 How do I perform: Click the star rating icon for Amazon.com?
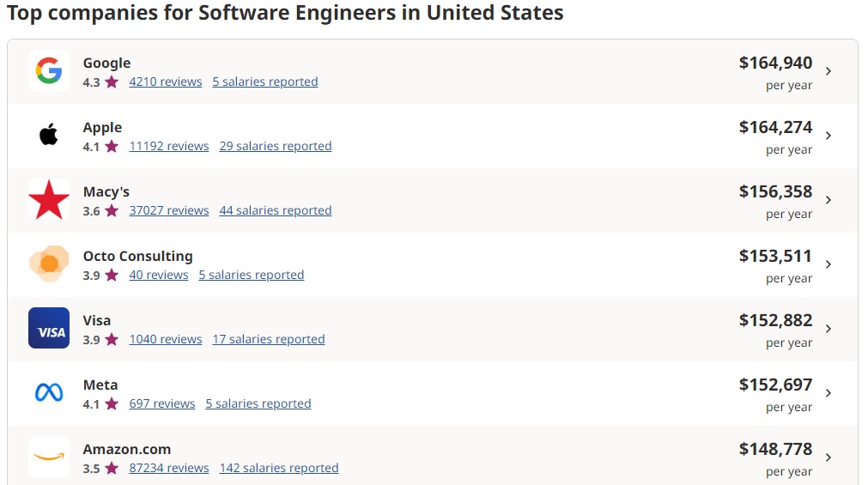click(x=112, y=468)
